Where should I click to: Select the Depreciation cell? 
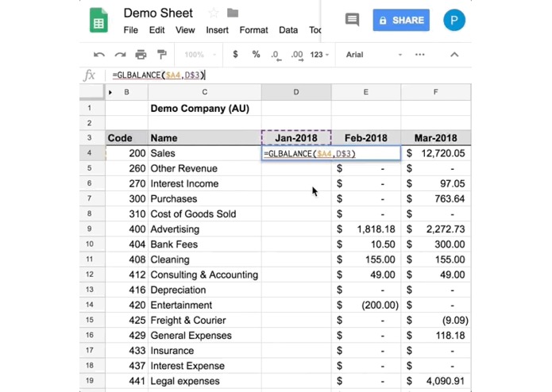coord(205,290)
